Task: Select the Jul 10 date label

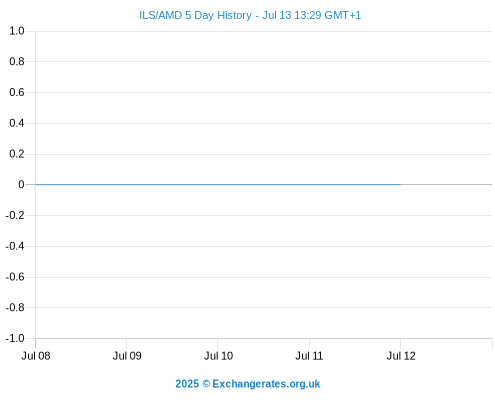Action: [218, 356]
